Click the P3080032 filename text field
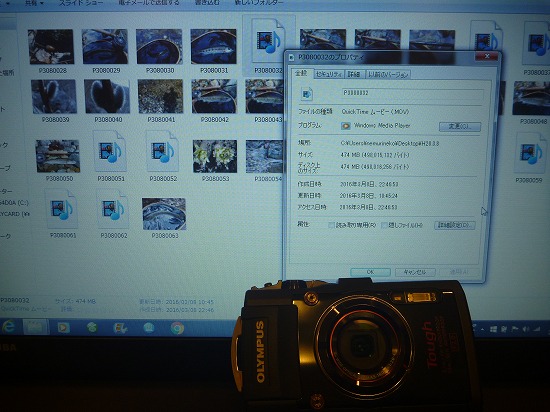This screenshot has height=412, width=550. coord(413,94)
